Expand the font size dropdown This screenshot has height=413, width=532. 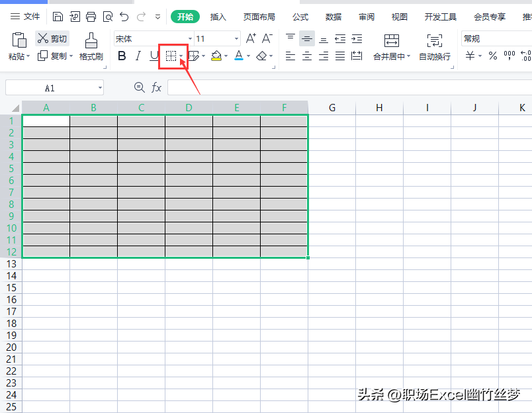[236, 38]
